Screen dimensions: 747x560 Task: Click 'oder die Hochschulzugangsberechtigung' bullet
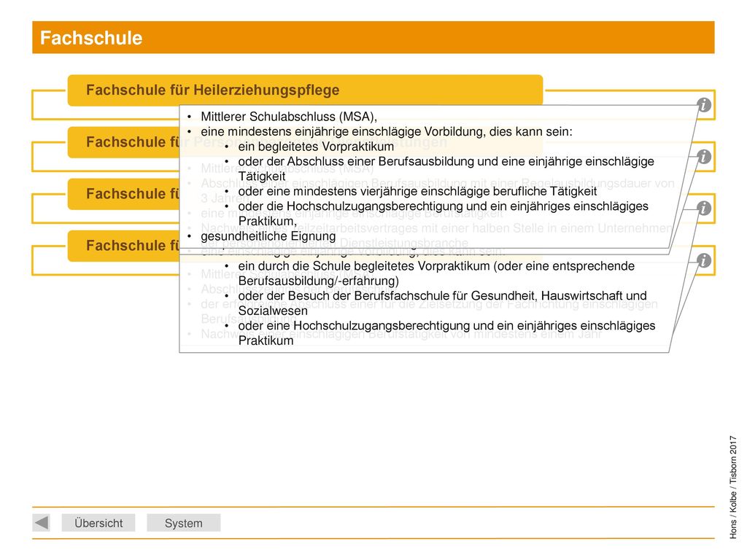point(443,214)
